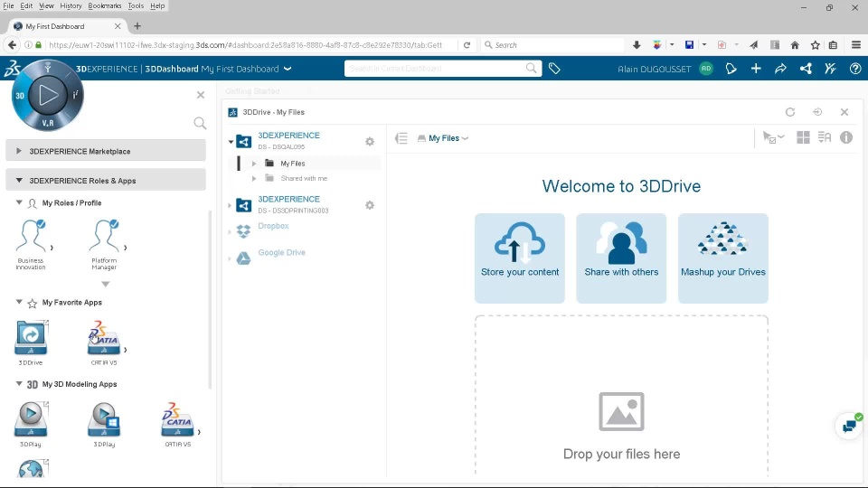Reload the page in browser toolbar
The height and width of the screenshot is (488, 868).
[x=467, y=45]
